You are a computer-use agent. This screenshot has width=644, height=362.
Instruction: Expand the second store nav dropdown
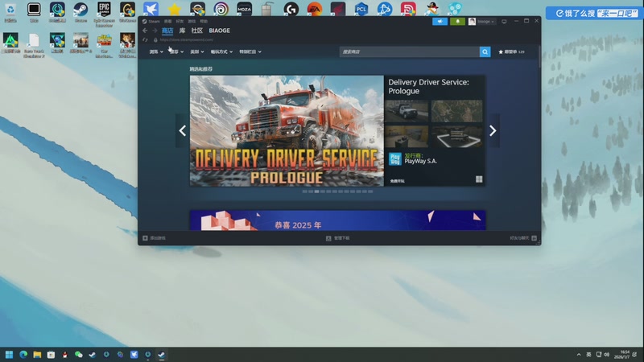click(x=176, y=51)
